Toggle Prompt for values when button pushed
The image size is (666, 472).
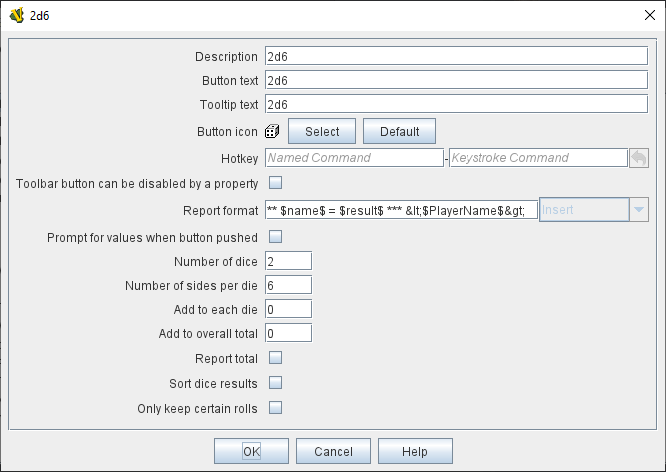pos(276,237)
